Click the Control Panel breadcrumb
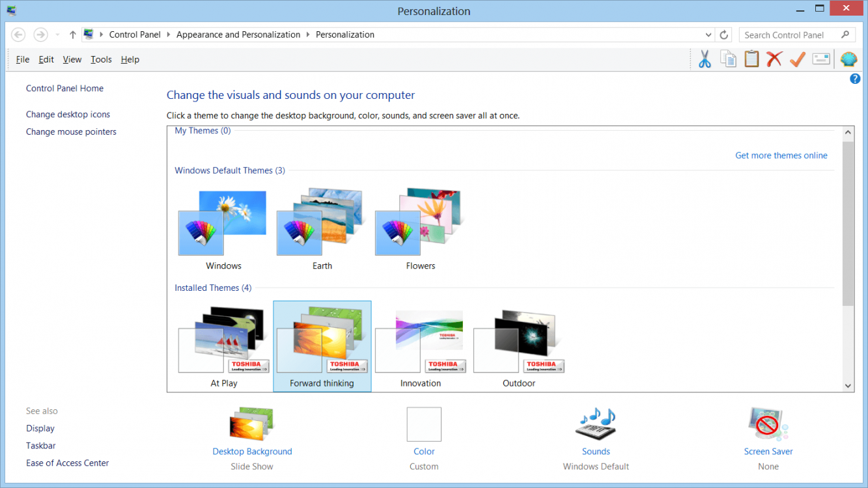 (x=135, y=34)
